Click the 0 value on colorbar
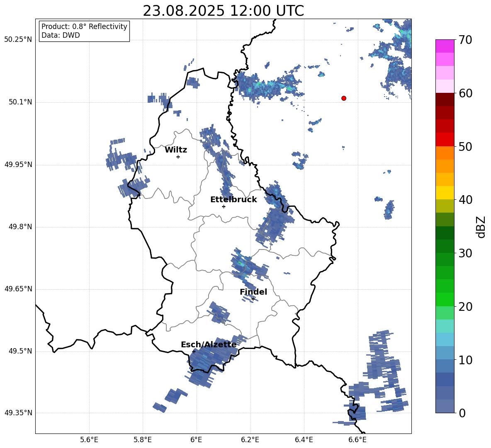 point(462,413)
